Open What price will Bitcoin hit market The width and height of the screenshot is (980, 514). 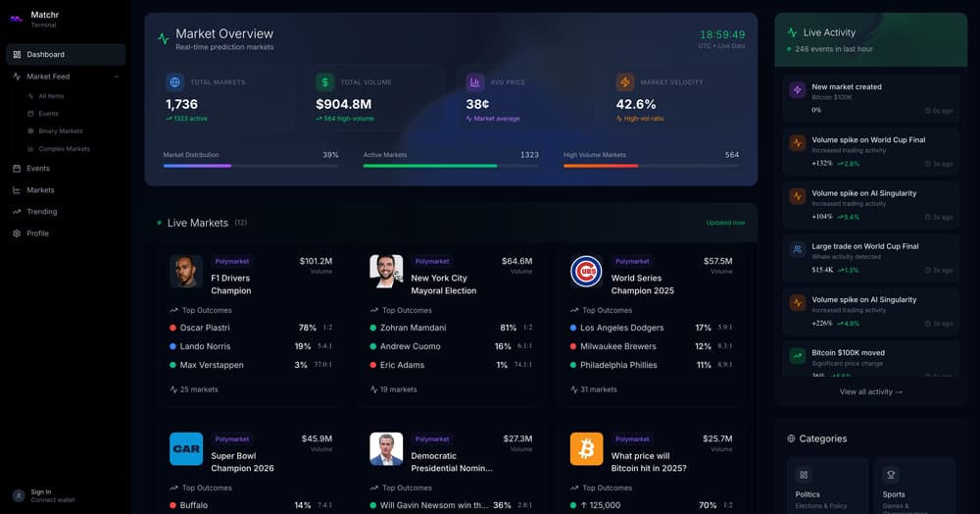click(649, 462)
